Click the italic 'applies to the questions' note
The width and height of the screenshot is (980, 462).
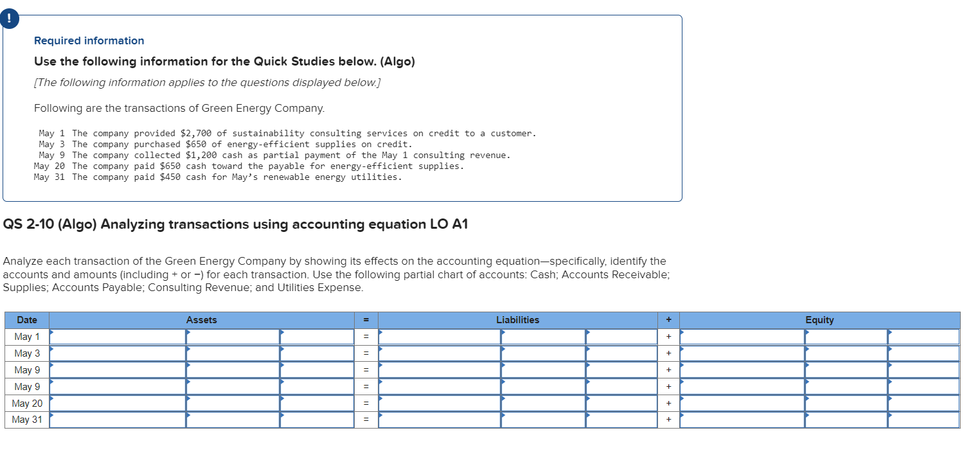pyautogui.click(x=208, y=83)
